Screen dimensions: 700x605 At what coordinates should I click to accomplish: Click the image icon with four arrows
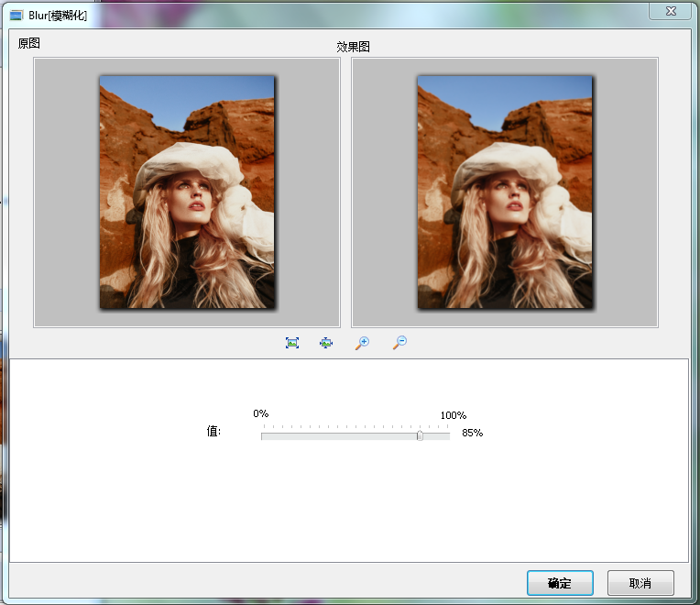pos(326,343)
